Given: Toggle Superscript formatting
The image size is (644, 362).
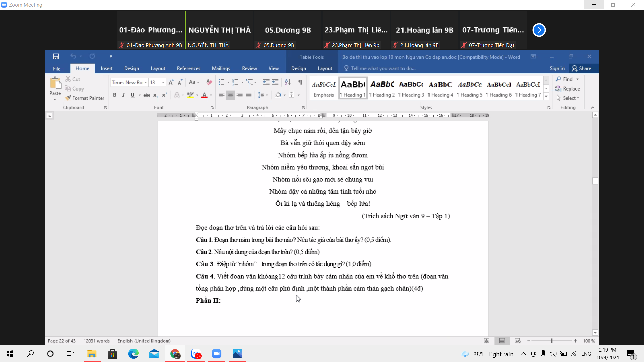Looking at the screenshot, I should (x=164, y=95).
